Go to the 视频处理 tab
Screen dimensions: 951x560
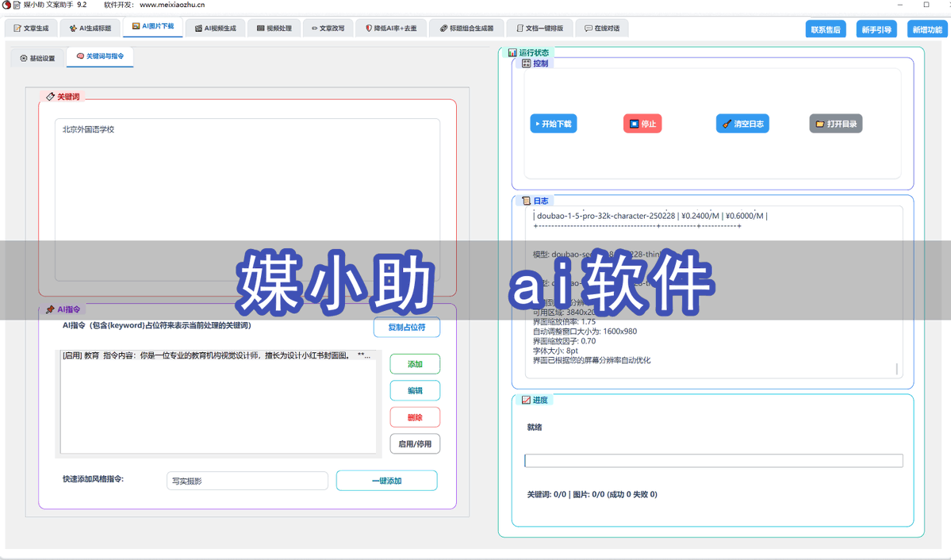click(x=274, y=28)
